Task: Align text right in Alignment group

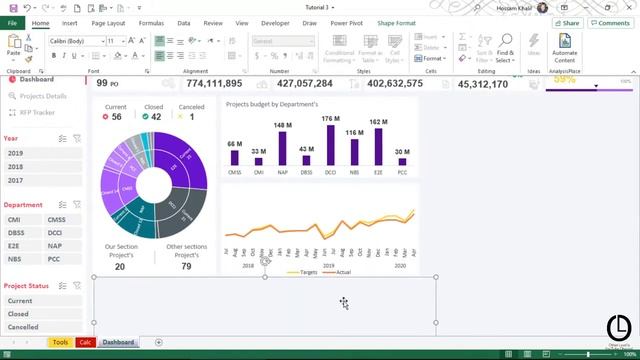Action: [180, 56]
